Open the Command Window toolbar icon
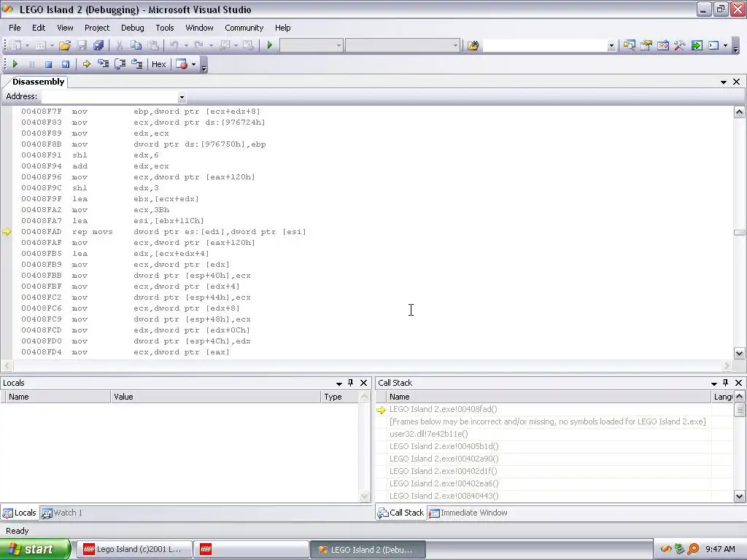 coord(713,45)
